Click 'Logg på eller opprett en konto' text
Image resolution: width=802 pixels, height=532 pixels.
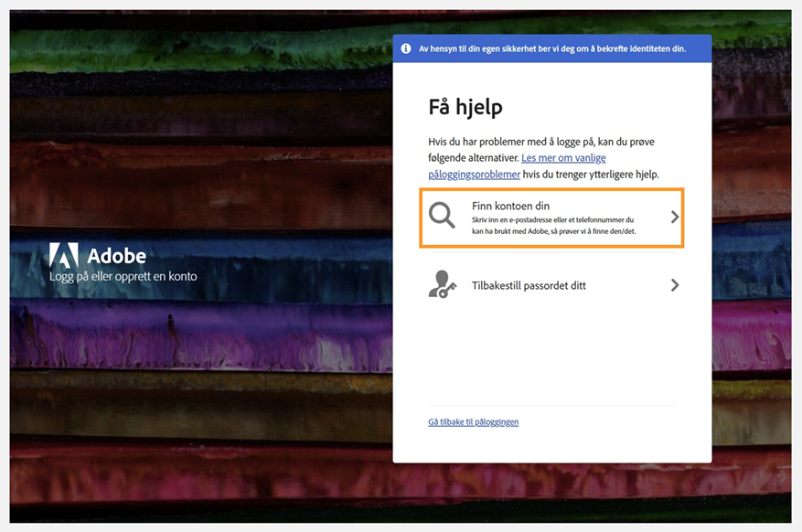tap(123, 276)
